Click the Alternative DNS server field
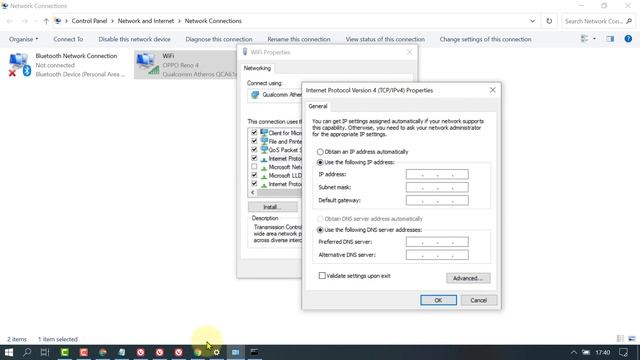The width and height of the screenshot is (640, 360). tap(437, 255)
